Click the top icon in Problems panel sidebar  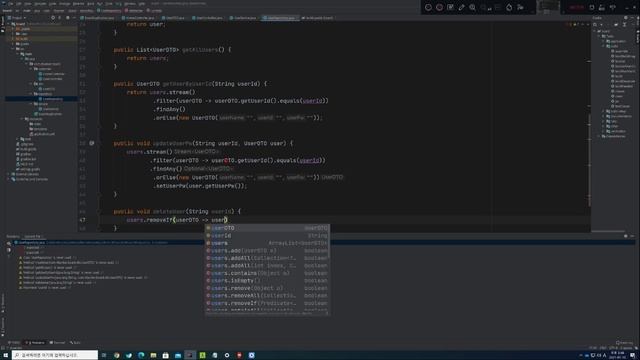point(9,243)
